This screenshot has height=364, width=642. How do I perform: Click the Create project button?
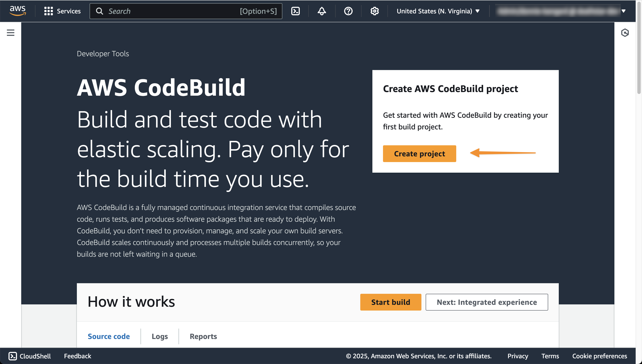[419, 154]
